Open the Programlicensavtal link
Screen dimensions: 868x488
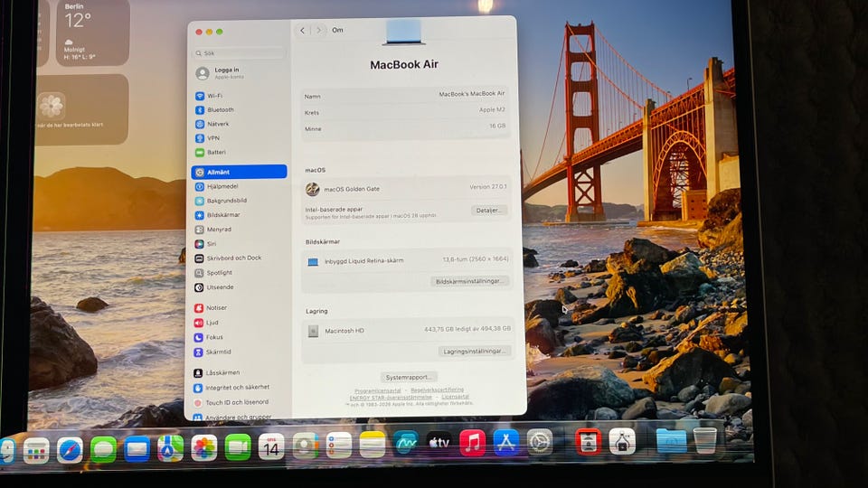(378, 390)
